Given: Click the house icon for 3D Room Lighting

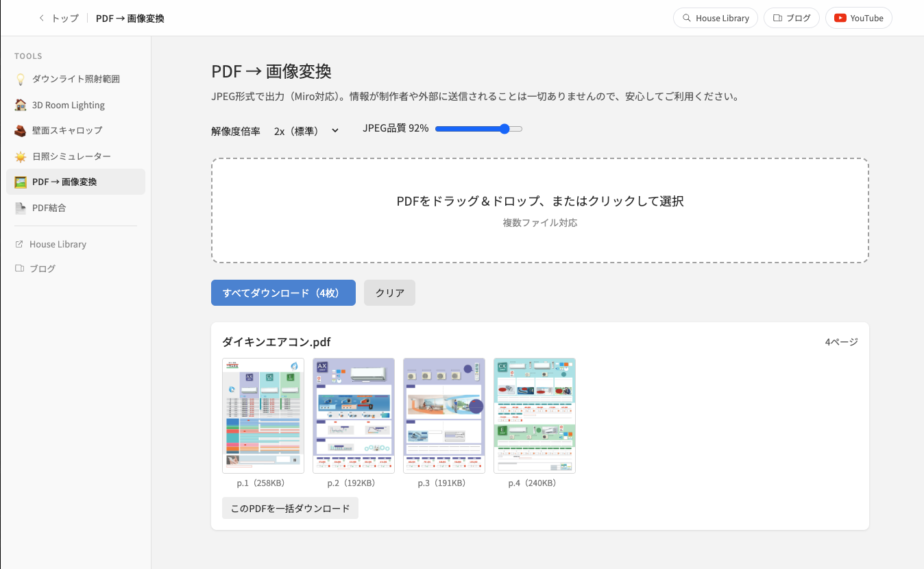Looking at the screenshot, I should (21, 105).
